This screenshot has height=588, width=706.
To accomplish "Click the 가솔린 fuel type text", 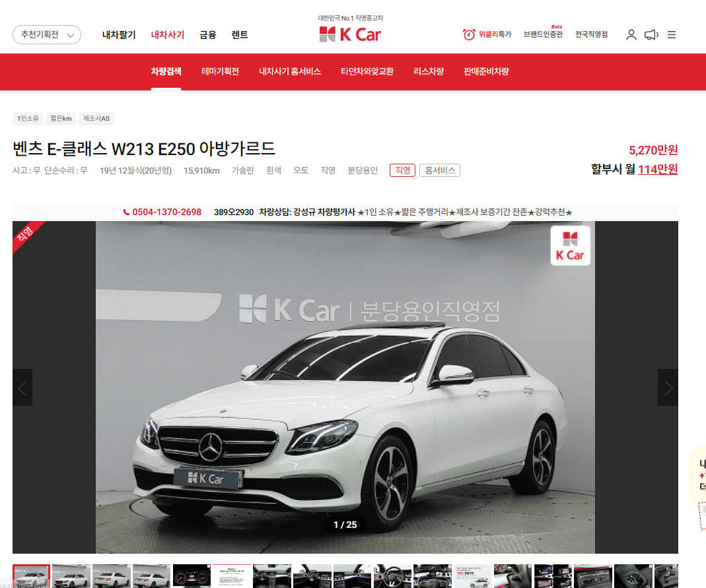I will [x=242, y=170].
